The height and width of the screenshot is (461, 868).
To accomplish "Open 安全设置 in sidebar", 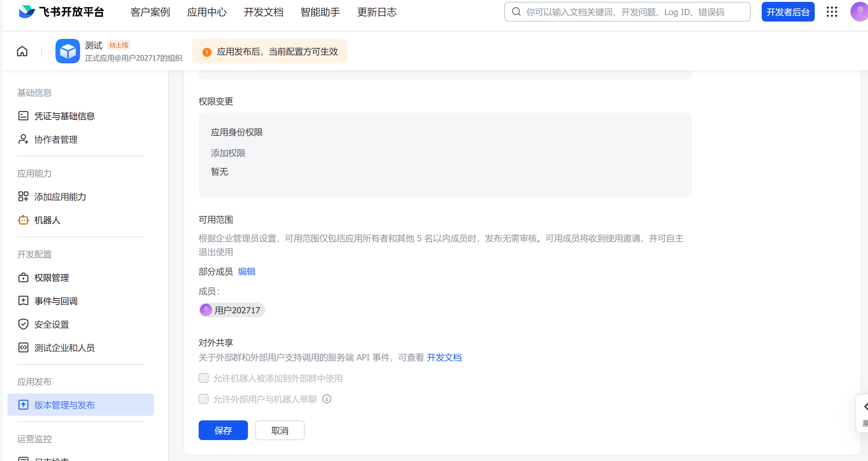I will click(x=80, y=324).
